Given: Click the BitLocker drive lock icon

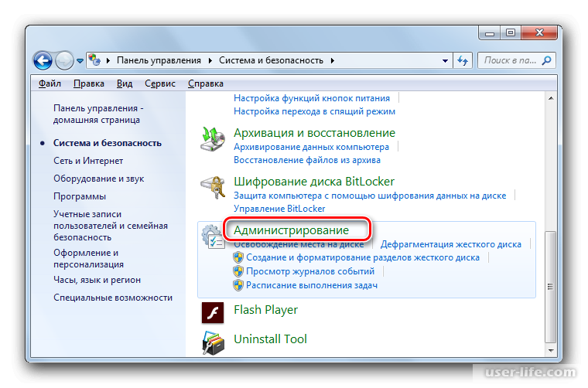Looking at the screenshot, I should pyautogui.click(x=213, y=188).
